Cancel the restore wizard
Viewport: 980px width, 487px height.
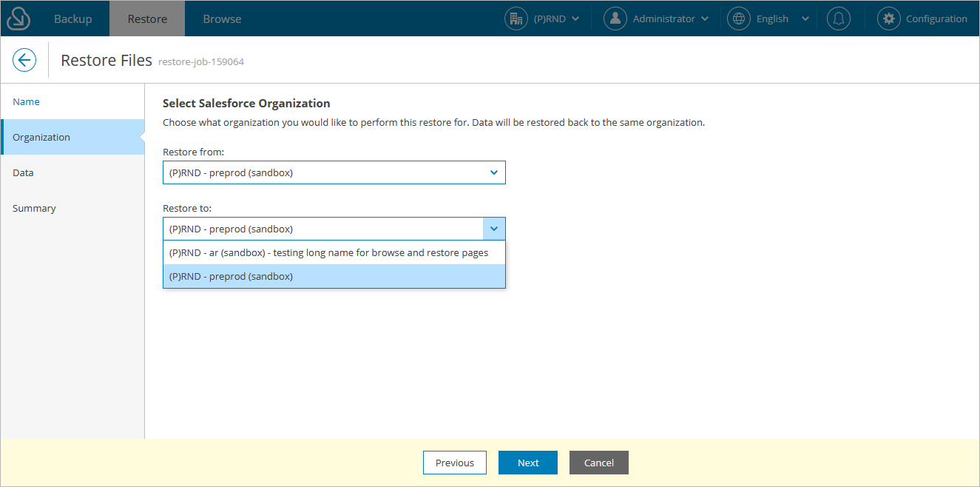tap(599, 463)
